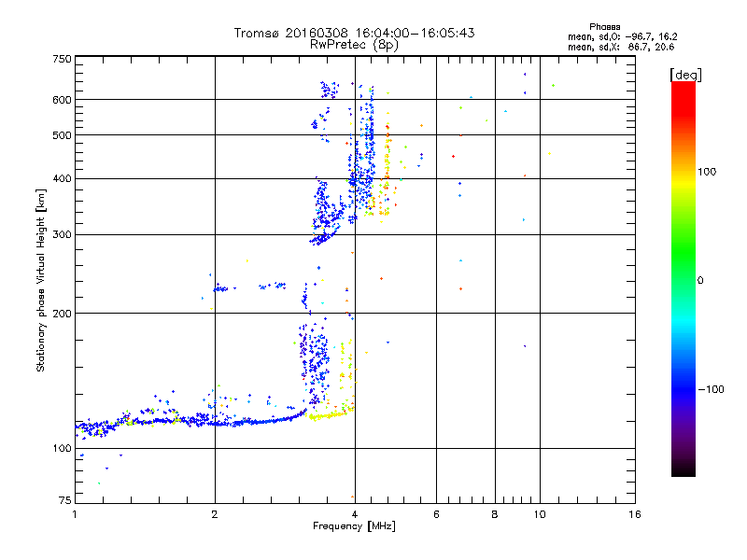This screenshot has width=747, height=560.
Task: Click the plot title "Tromsø 20160308 16:04:00-16:05:43"
Action: point(354,33)
